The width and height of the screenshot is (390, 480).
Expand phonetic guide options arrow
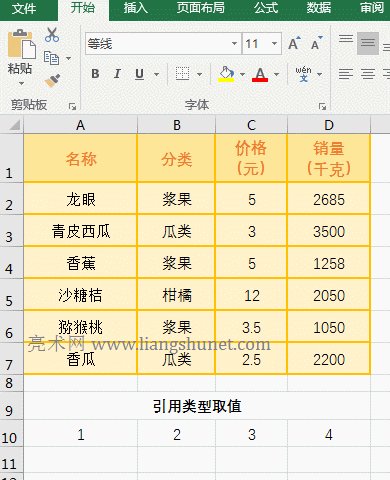[319, 74]
